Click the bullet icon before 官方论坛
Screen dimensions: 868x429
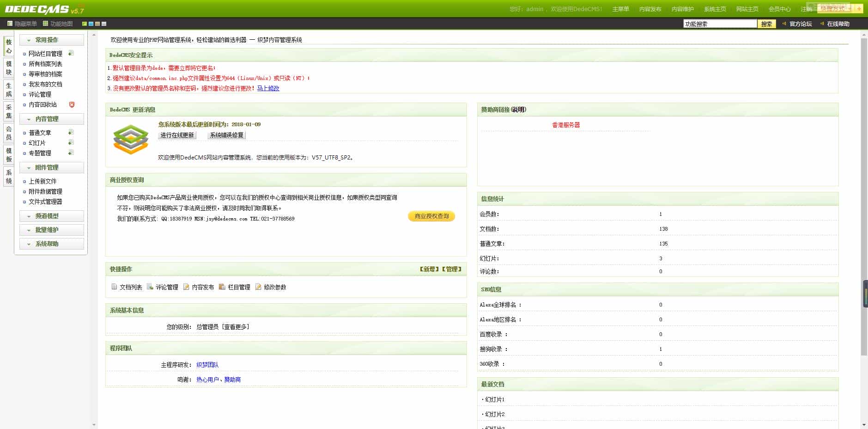coord(784,24)
